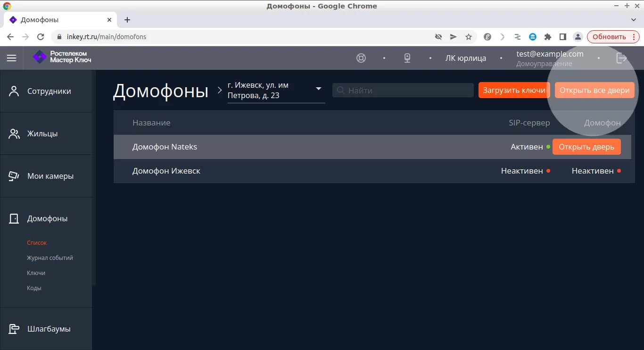Click the chevron extension icon after E

[503, 37]
